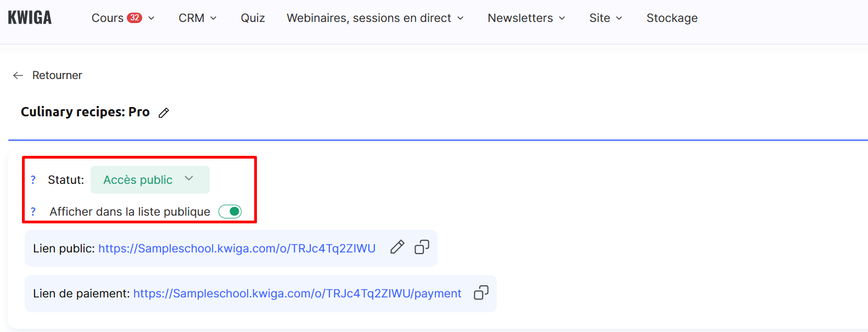Open Webinaires, sessions en direct menu

375,18
